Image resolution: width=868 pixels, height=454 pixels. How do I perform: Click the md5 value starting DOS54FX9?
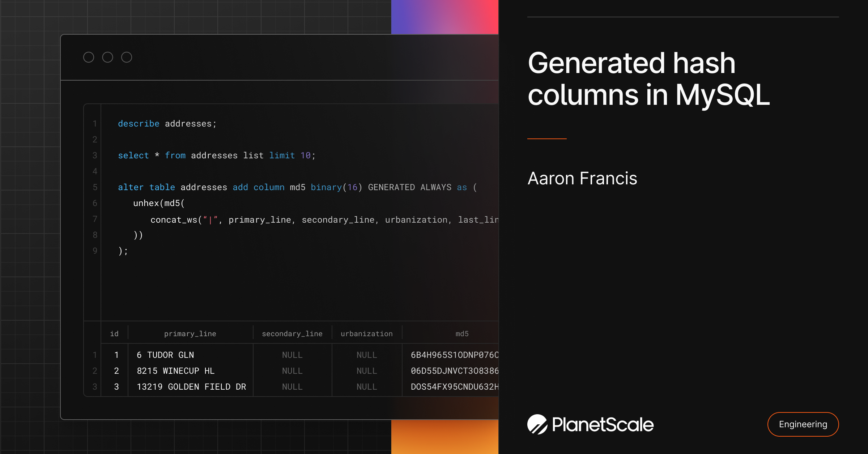(455, 387)
